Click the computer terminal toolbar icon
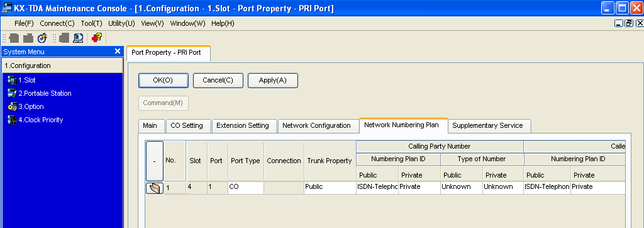 78,38
